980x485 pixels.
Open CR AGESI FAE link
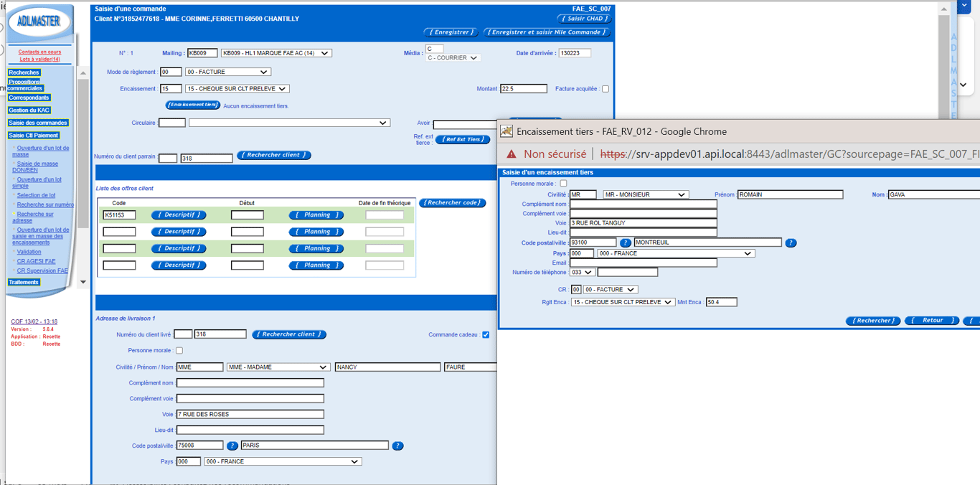(x=36, y=261)
